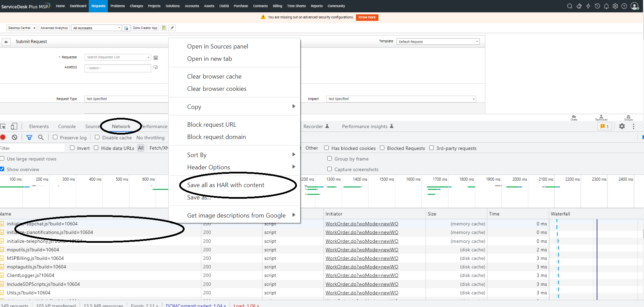This screenshot has height=307, width=644.
Task: Switch to the Console tab in DevTools
Action: tap(67, 126)
